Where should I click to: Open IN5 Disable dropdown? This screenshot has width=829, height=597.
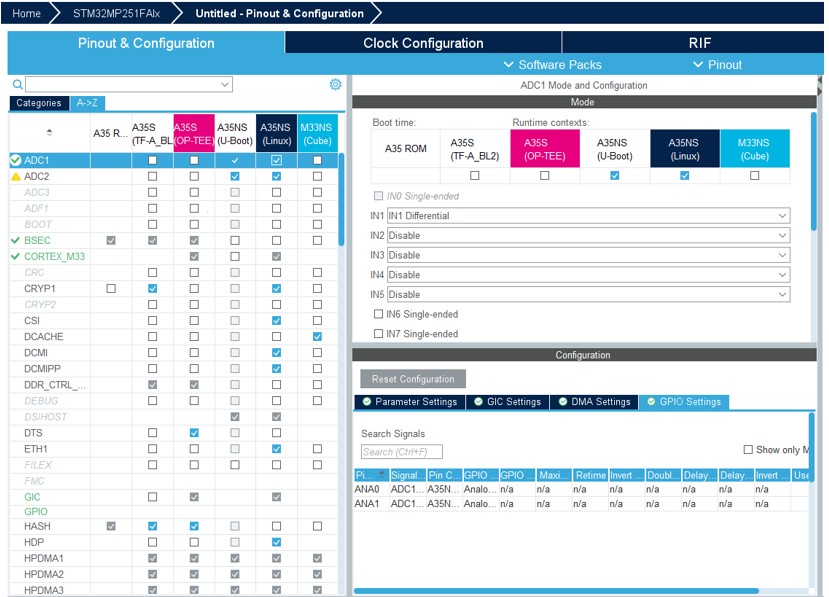click(x=588, y=294)
